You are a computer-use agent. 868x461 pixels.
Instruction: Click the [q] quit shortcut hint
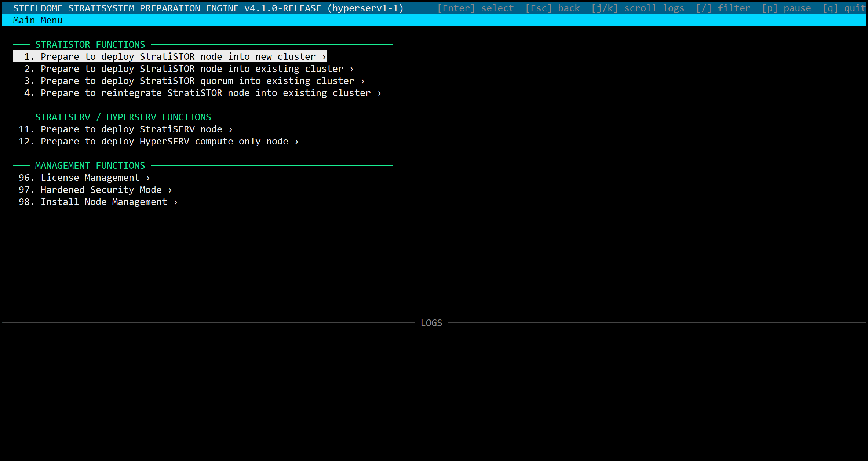[x=844, y=8]
